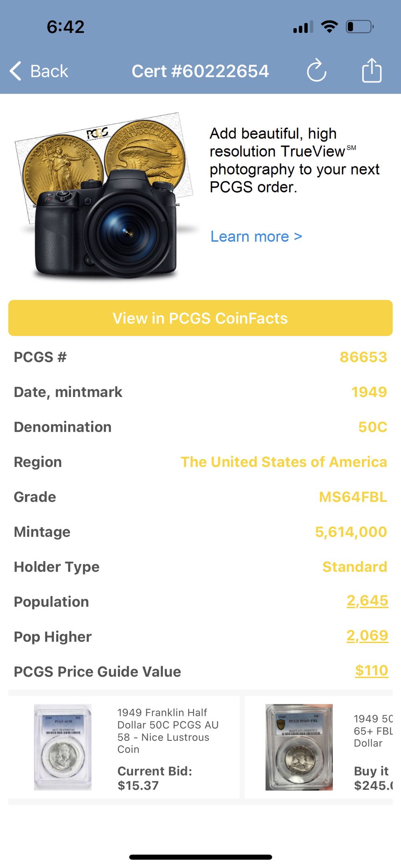The image size is (401, 868).
Task: View the $110 price guide value
Action: (371, 670)
